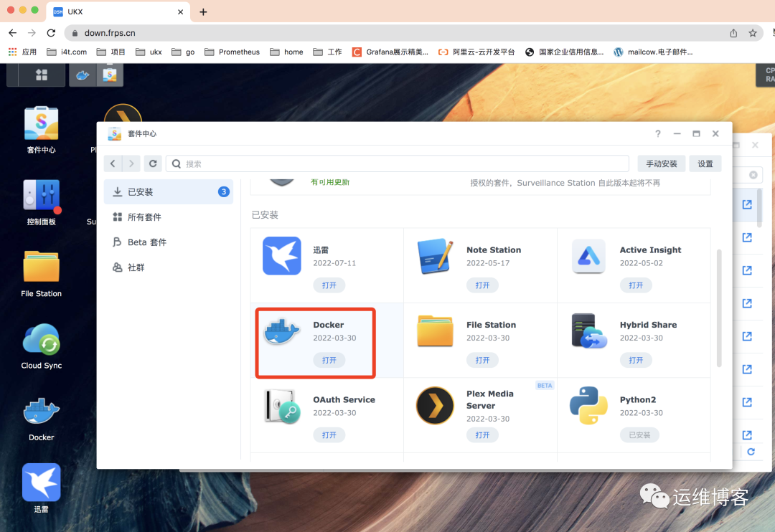Click the OAuth Service package icon

[282, 406]
